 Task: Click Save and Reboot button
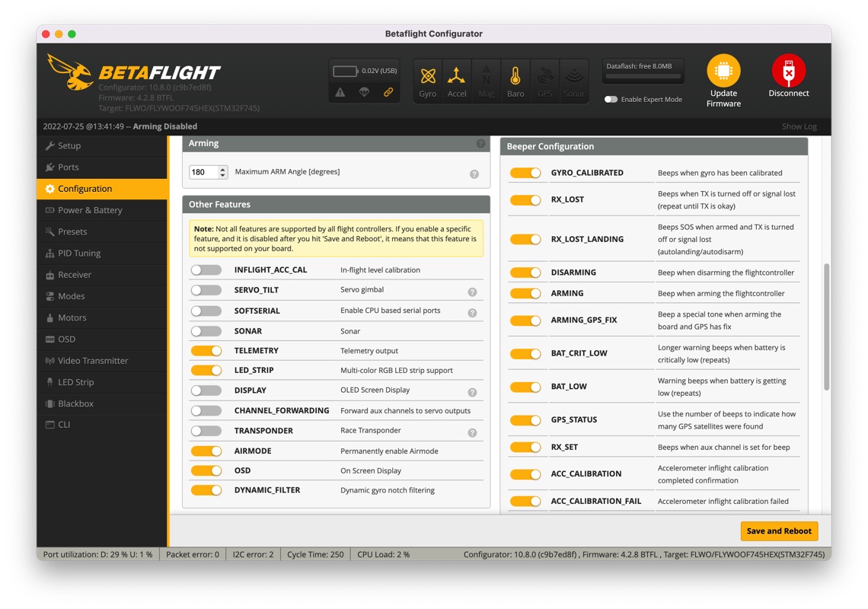coord(779,531)
